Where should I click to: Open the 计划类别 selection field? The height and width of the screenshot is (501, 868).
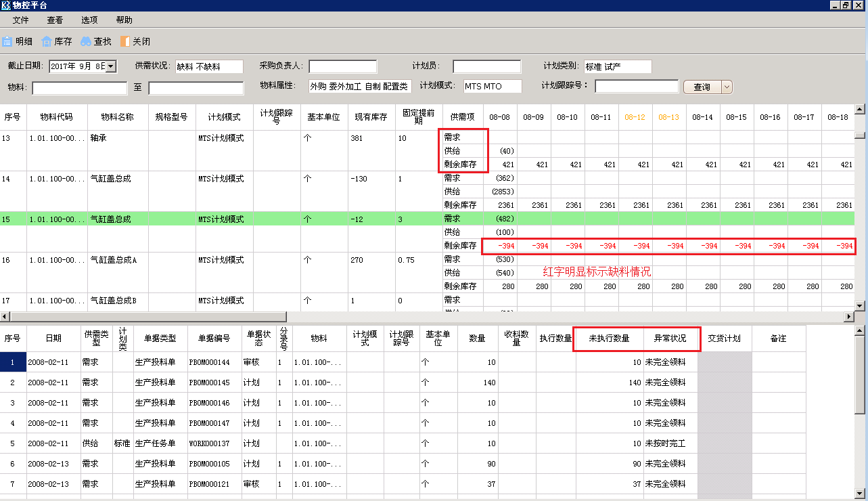[x=617, y=66]
